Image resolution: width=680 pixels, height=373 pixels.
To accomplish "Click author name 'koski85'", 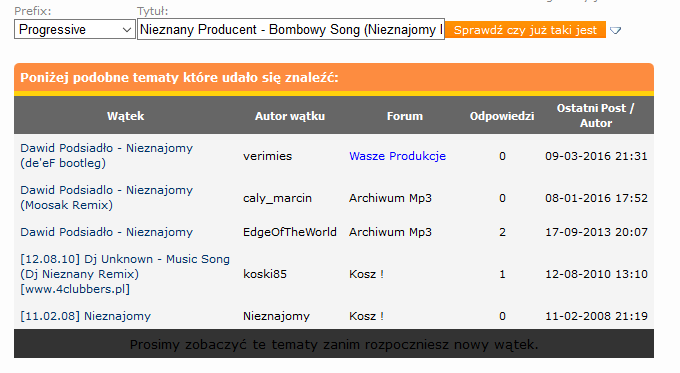I will 265,274.
